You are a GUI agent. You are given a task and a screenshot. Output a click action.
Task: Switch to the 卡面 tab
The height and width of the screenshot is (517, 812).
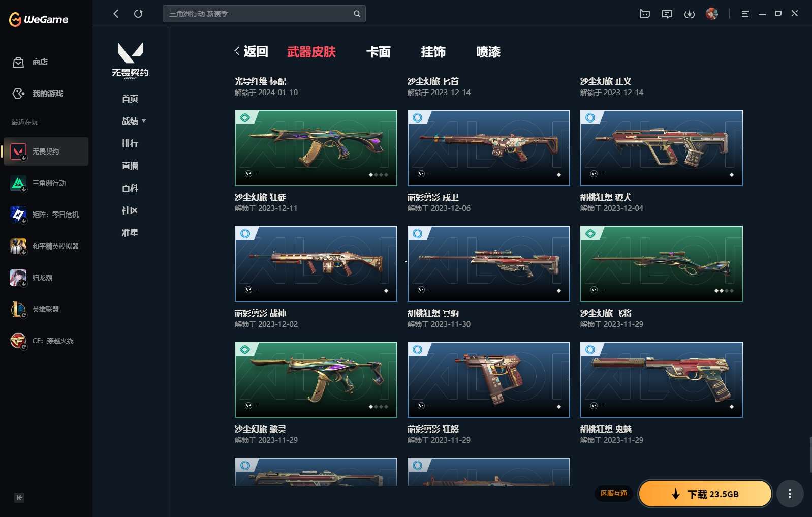[378, 52]
